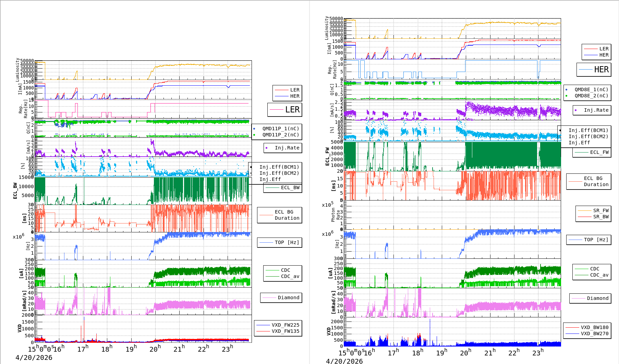
Task: Click the Inj.Rate legend in the left panel
Action: click(287, 148)
